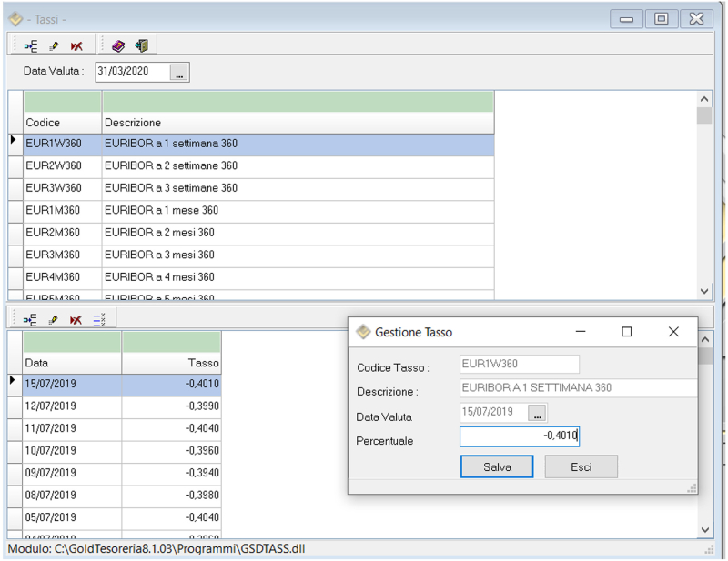Open the purple help book icon
This screenshot has width=728, height=561.
click(x=118, y=45)
